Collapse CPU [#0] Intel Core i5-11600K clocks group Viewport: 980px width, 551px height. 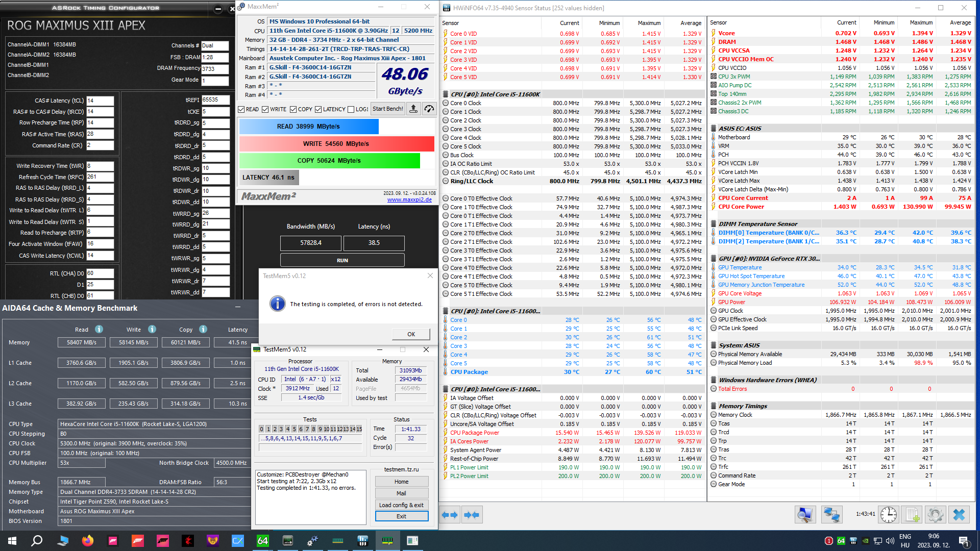(446, 94)
